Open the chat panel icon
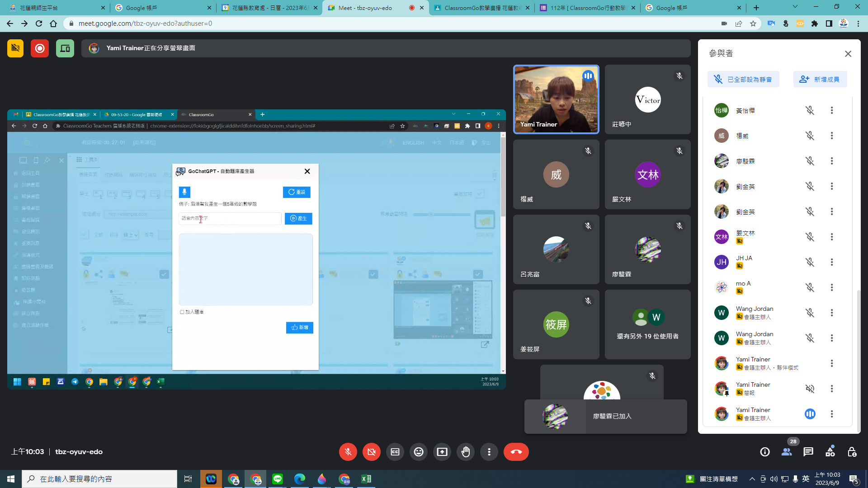 [x=808, y=452]
